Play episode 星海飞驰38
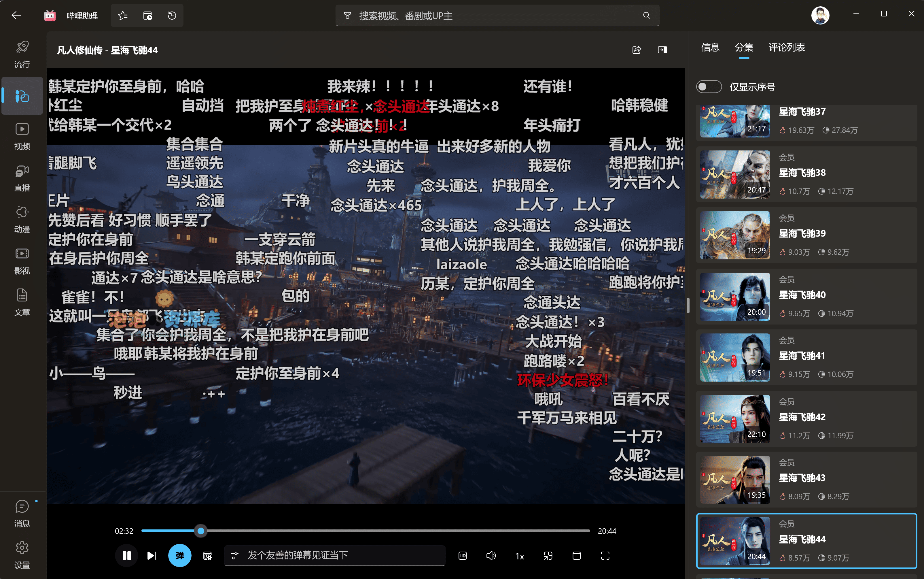This screenshot has height=579, width=924. 806,175
